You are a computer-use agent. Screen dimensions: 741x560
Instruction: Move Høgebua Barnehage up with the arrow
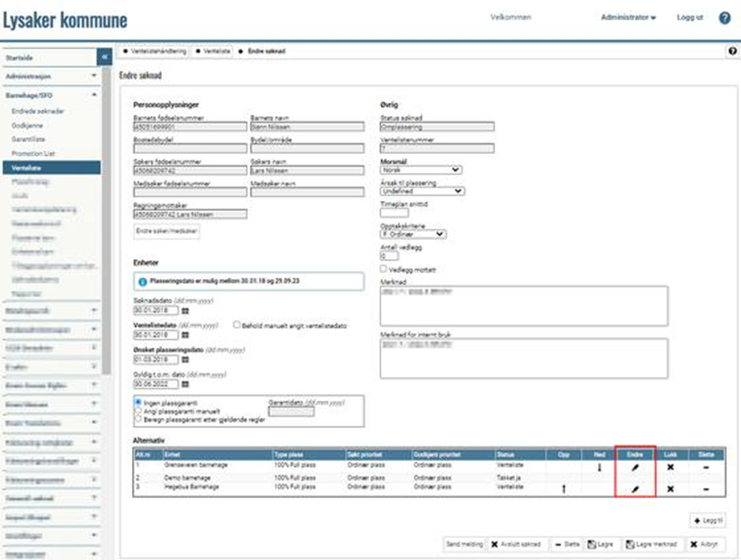[x=563, y=490]
